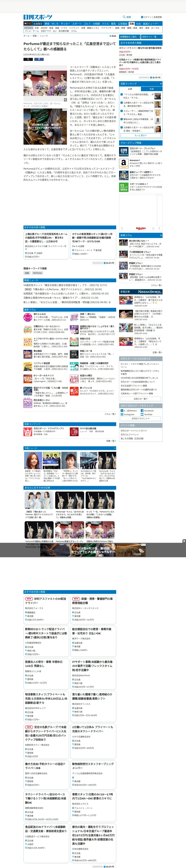Screen dimensions: 186x868
Task: Open the 野球 navigation tab
Action: click(47, 24)
